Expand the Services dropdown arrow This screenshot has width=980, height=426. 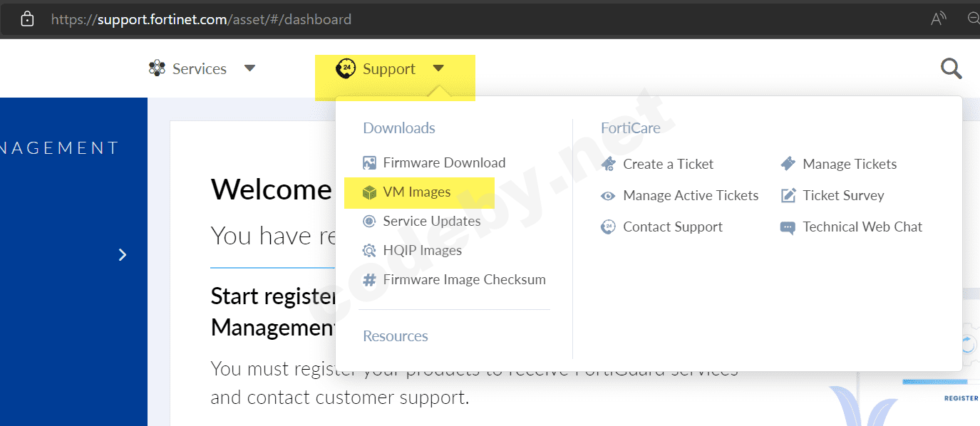tap(249, 69)
